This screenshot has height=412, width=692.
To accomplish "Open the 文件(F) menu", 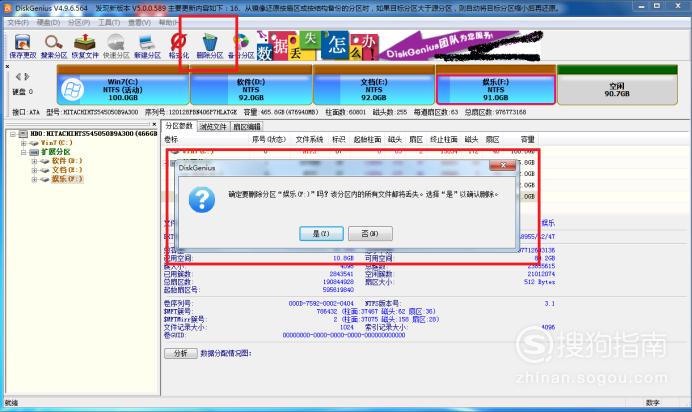I will 18,22.
